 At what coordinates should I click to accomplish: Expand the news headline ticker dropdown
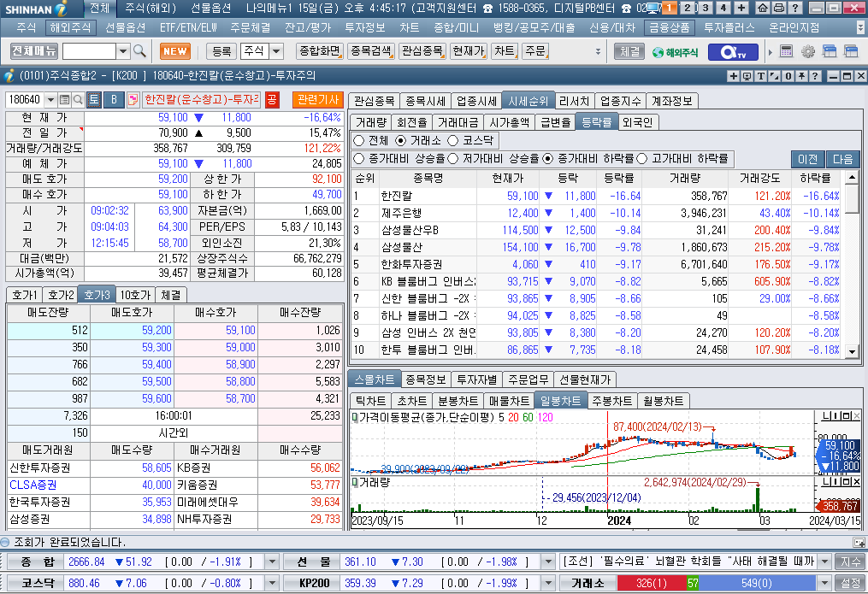[x=825, y=562]
